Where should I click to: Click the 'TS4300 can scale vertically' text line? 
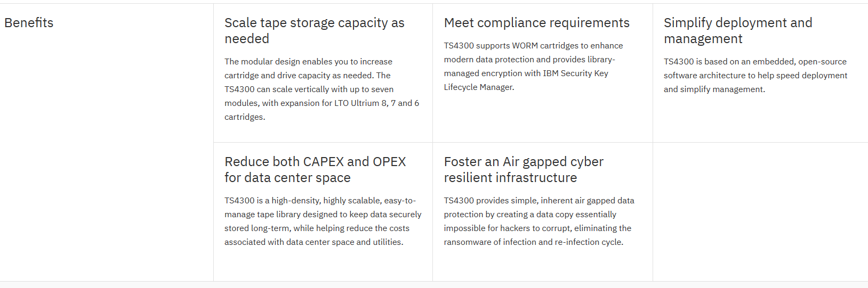[x=309, y=89]
